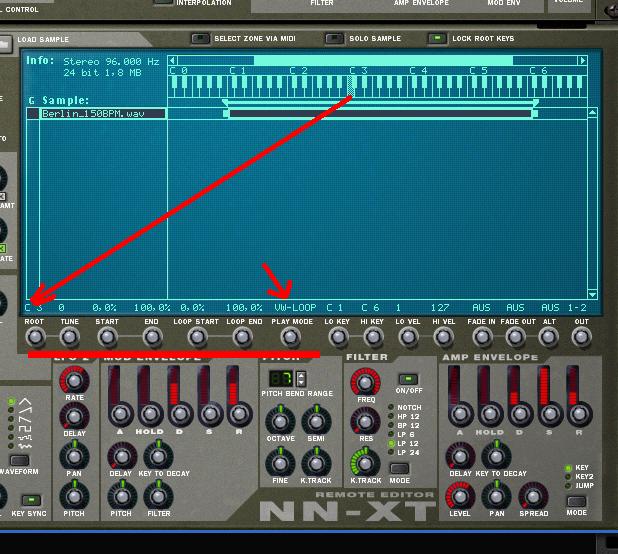Viewport: 618px width, 554px height.
Task: Click the LOOP END knob
Action: click(242, 337)
